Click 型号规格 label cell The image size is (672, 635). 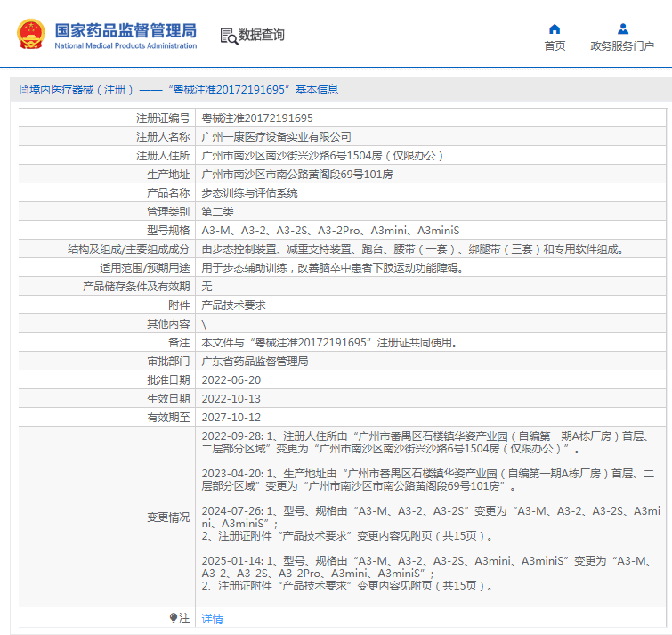[x=107, y=231]
